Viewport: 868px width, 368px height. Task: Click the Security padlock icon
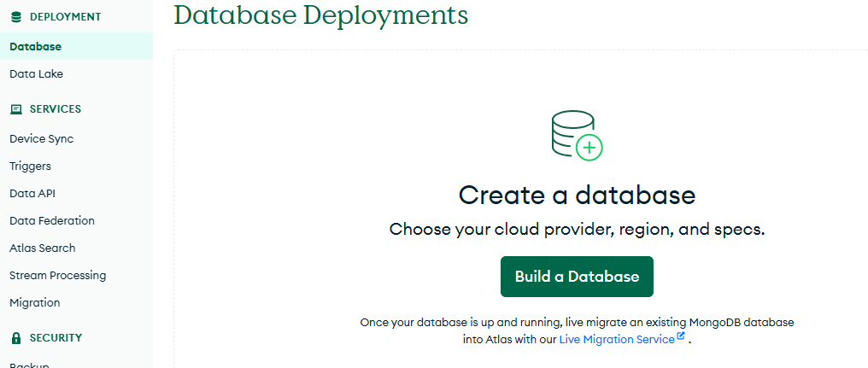click(x=16, y=337)
